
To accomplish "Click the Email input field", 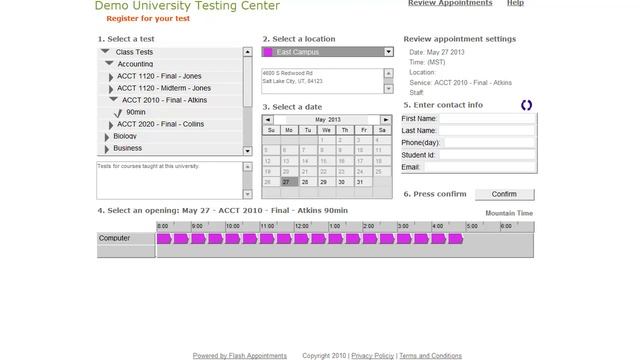I will click(x=480, y=167).
